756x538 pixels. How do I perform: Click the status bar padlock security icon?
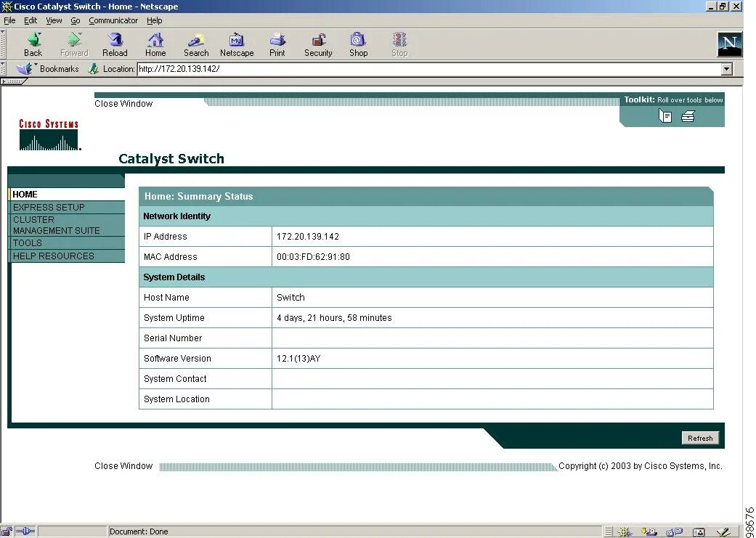coord(7,531)
